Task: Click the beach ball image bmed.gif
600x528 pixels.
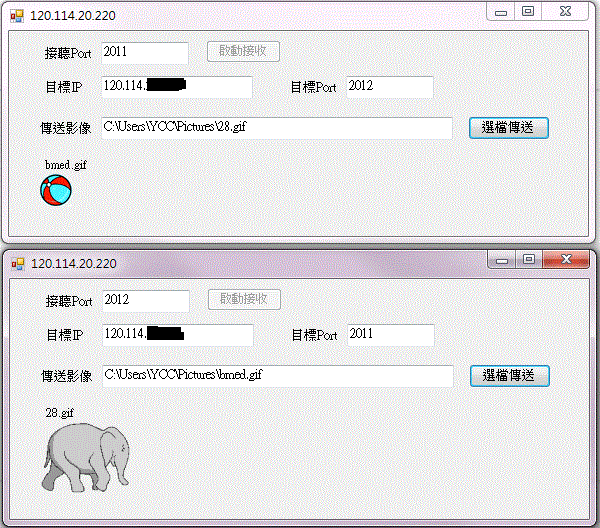Action: point(56,190)
